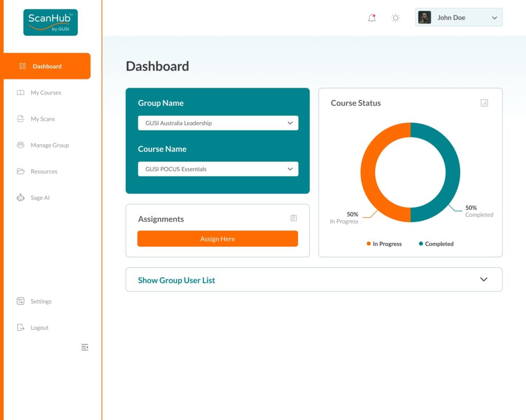Open My Scans from the sidebar
This screenshot has width=526, height=420.
click(43, 119)
